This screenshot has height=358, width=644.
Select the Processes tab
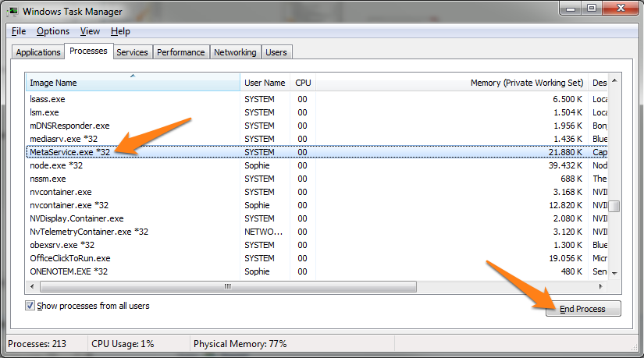pyautogui.click(x=88, y=51)
